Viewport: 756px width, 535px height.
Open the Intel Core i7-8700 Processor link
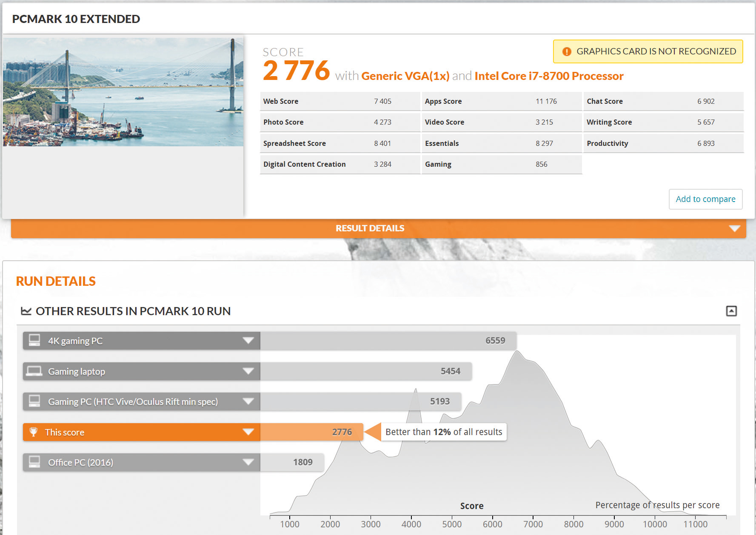click(x=548, y=76)
